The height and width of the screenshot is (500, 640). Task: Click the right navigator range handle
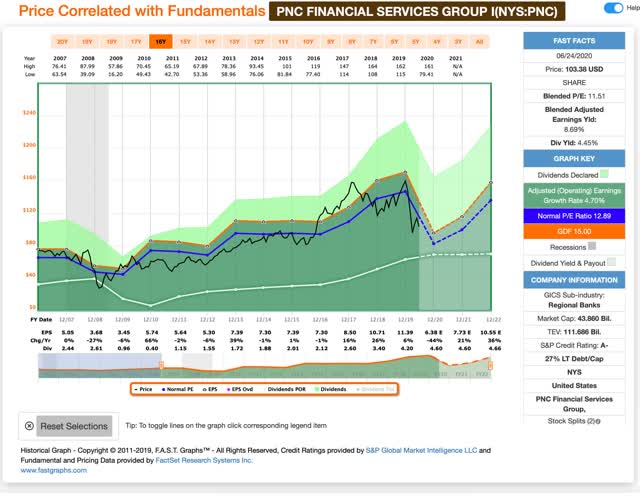click(490, 365)
